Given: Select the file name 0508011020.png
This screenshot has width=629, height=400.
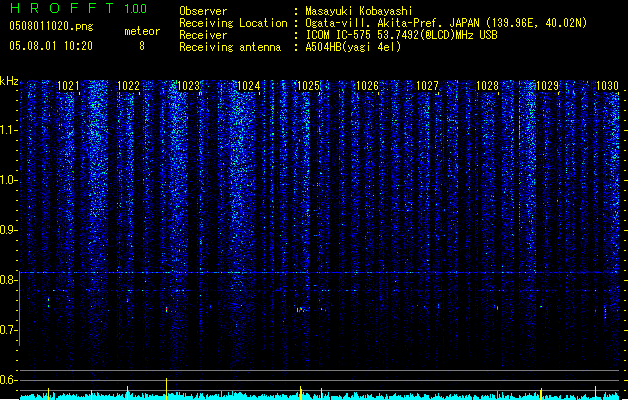Looking at the screenshot, I should click(51, 26).
